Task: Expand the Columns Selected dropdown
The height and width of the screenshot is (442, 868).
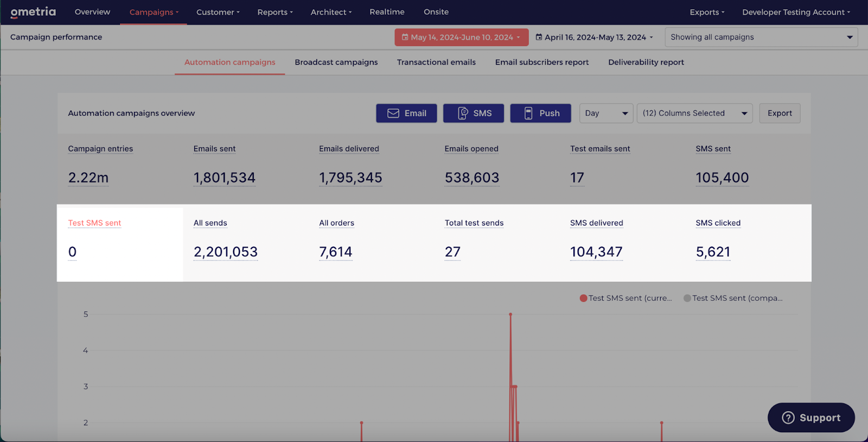Action: 694,113
